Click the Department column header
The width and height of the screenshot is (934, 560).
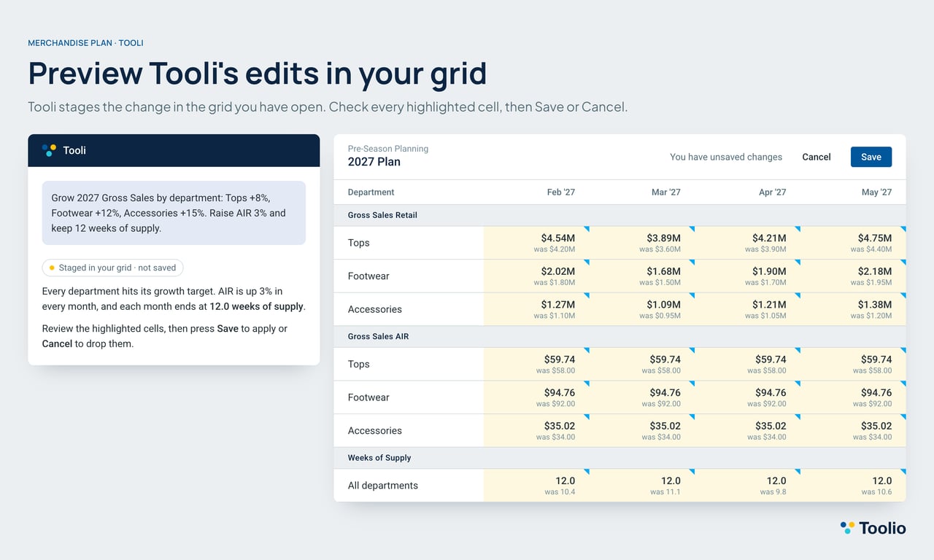point(371,192)
